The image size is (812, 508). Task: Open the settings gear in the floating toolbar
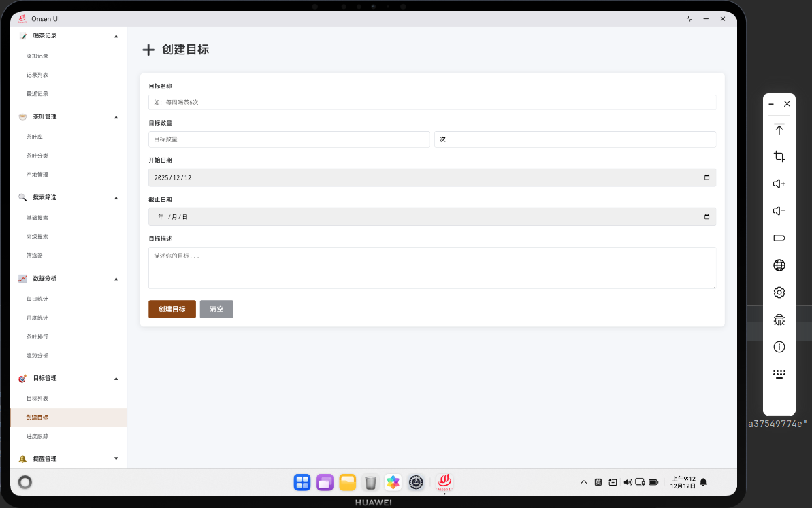(779, 292)
